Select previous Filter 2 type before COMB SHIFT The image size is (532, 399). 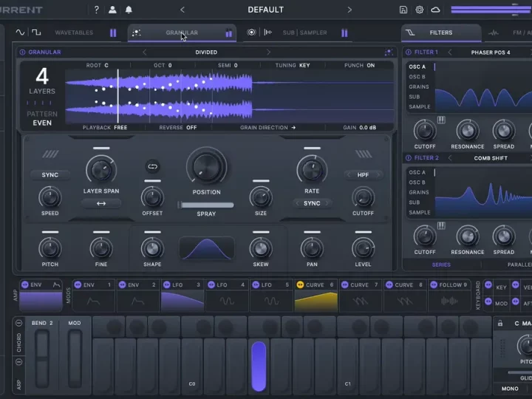(x=450, y=158)
